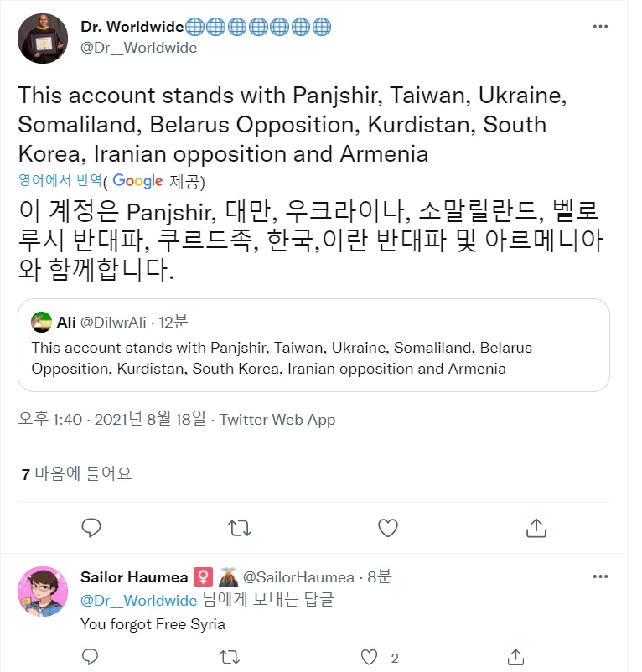
Task: Open more options for the main tweet
Action: (600, 27)
